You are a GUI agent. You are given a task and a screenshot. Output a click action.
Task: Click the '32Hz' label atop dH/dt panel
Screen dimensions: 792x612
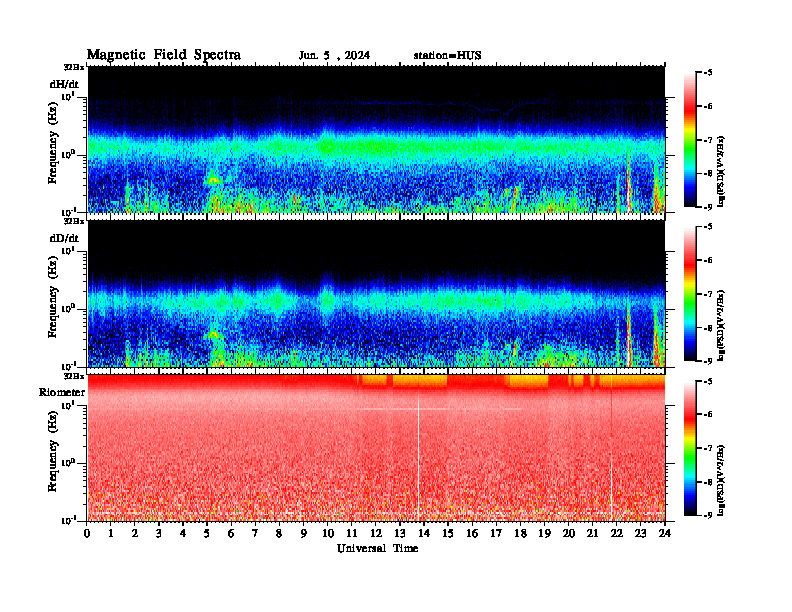pyautogui.click(x=74, y=67)
